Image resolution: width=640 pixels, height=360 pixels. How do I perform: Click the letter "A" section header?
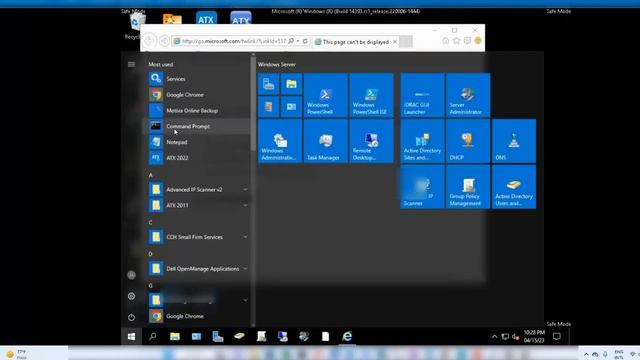pos(151,175)
